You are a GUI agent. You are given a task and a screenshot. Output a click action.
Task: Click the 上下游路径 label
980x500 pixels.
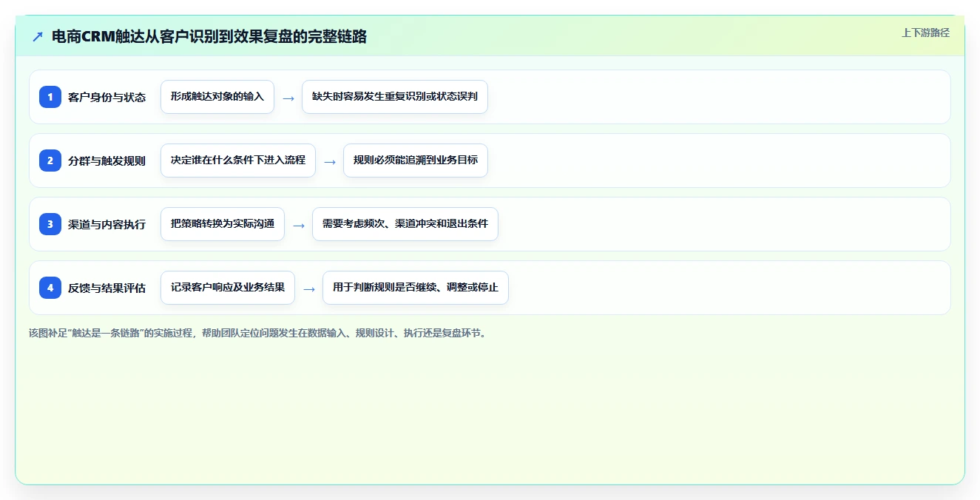pos(925,33)
